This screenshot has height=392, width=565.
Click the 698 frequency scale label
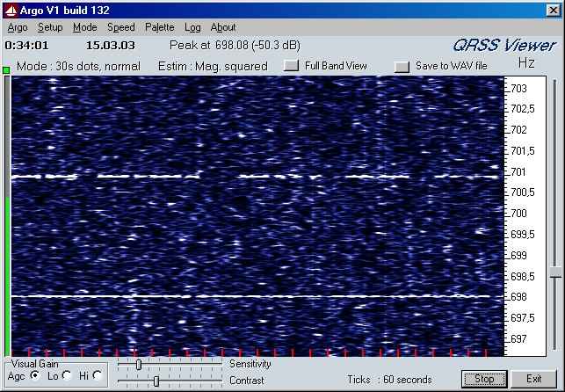[x=519, y=297]
